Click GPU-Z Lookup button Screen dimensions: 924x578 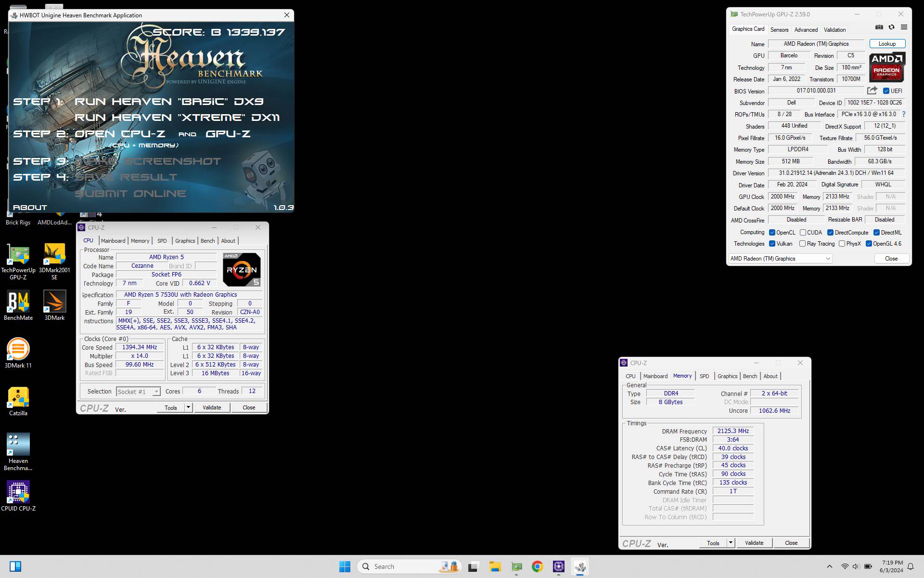pos(887,44)
